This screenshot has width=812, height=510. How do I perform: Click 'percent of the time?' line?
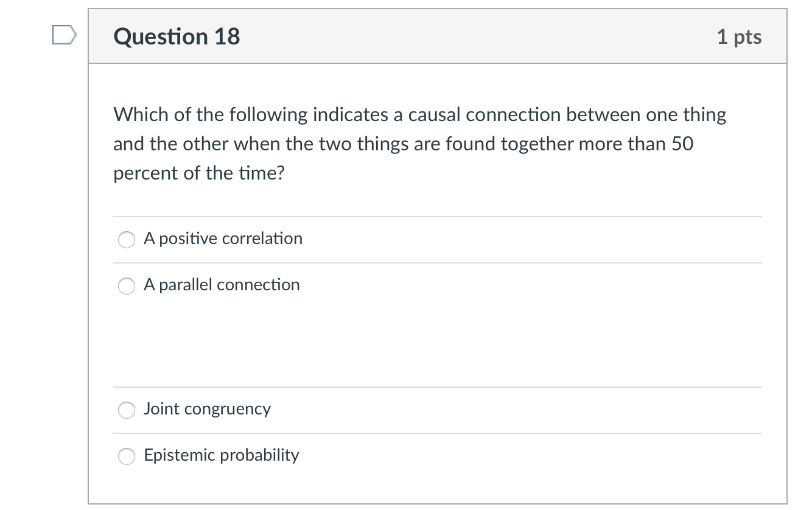click(x=199, y=173)
